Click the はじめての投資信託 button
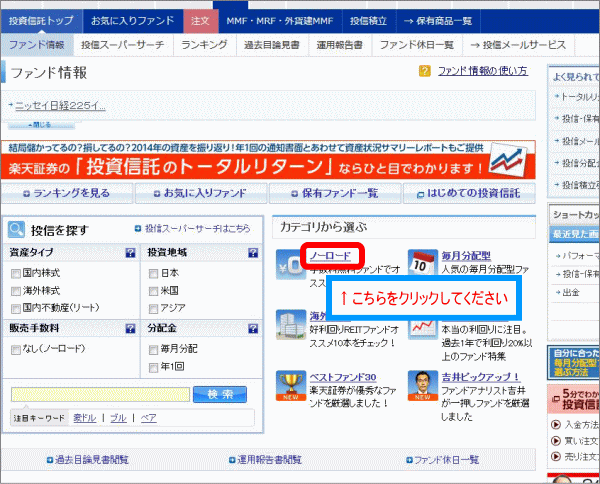The image size is (600, 484). click(469, 194)
